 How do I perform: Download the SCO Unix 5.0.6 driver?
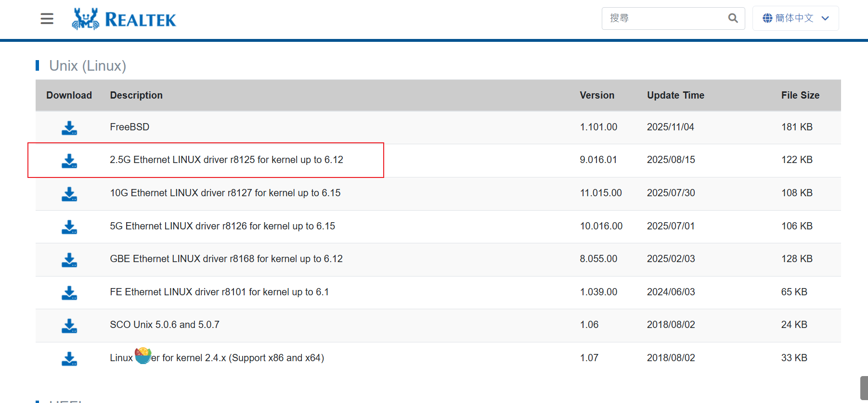coord(69,326)
